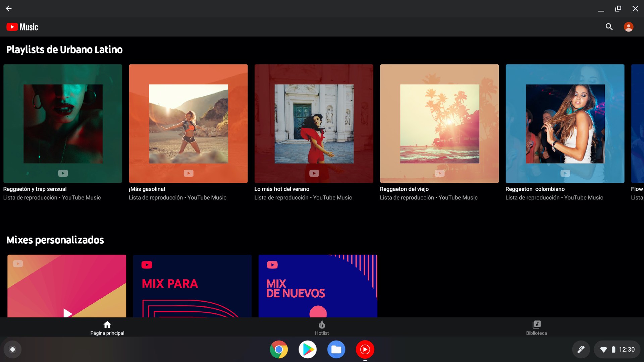Scroll right to see more Urbano Latino playlists
644x362 pixels.
tap(637, 123)
